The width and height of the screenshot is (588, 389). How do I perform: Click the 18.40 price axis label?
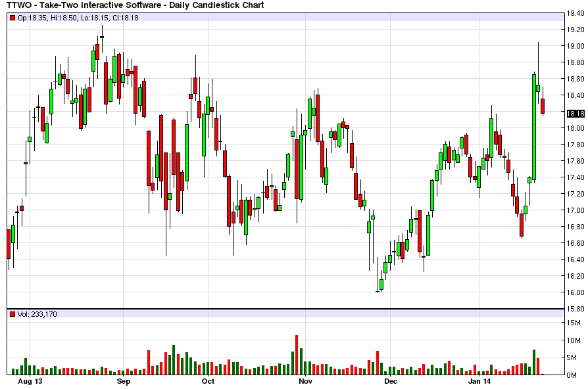[576, 95]
